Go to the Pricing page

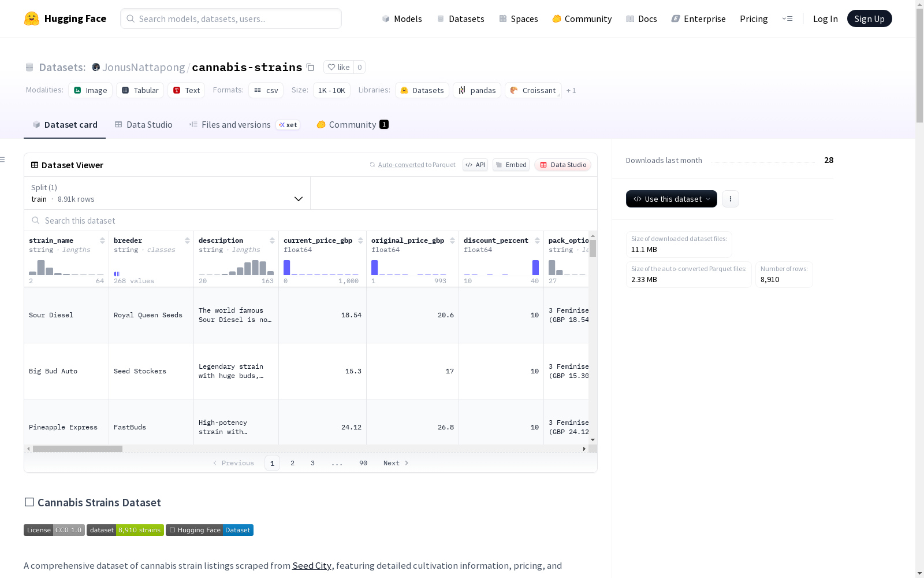(x=754, y=18)
